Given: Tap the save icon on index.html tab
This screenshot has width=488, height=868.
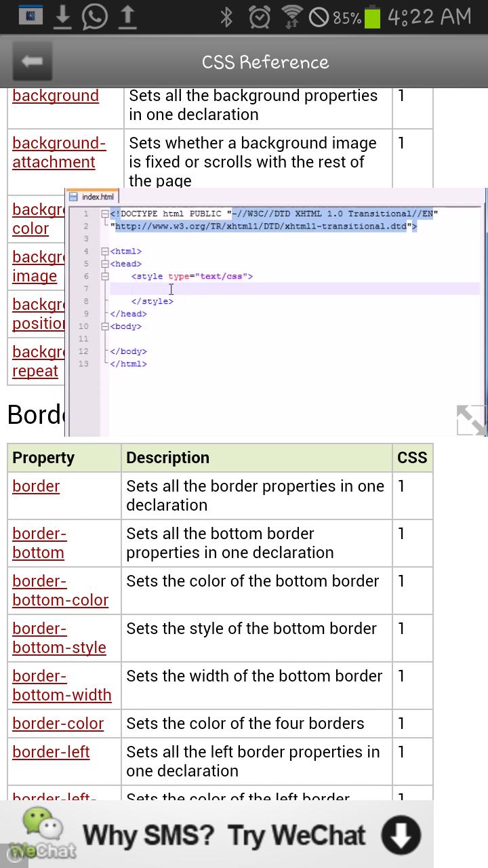Looking at the screenshot, I should click(x=74, y=197).
